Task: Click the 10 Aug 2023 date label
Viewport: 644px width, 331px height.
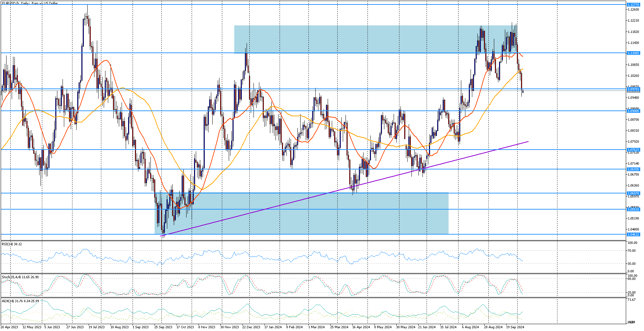Action: coord(120,327)
